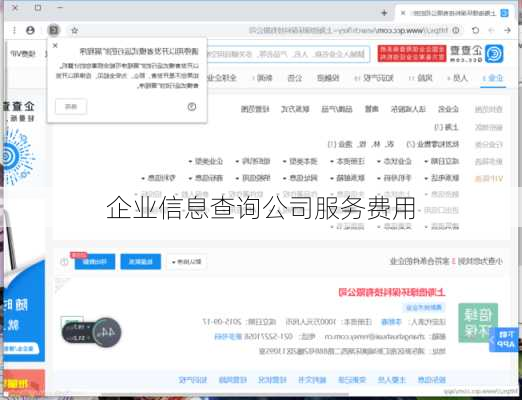Filter by industry 农、林、牧、渔业 (1)

point(361,144)
